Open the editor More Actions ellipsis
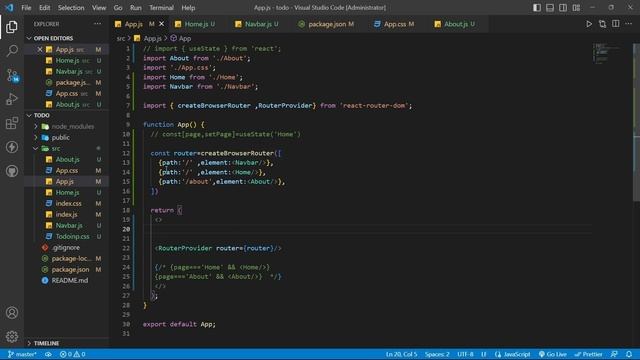This screenshot has height=360, width=640. tap(629, 24)
